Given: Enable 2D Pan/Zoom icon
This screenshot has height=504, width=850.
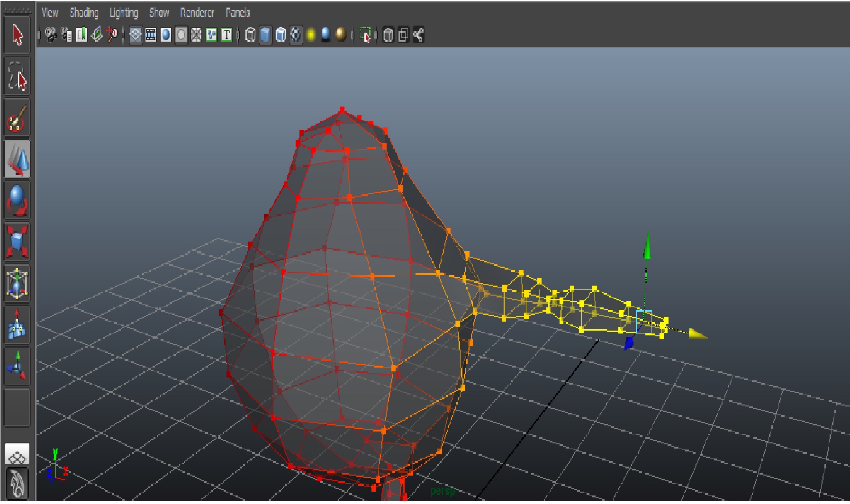Looking at the screenshot, I should (112, 35).
